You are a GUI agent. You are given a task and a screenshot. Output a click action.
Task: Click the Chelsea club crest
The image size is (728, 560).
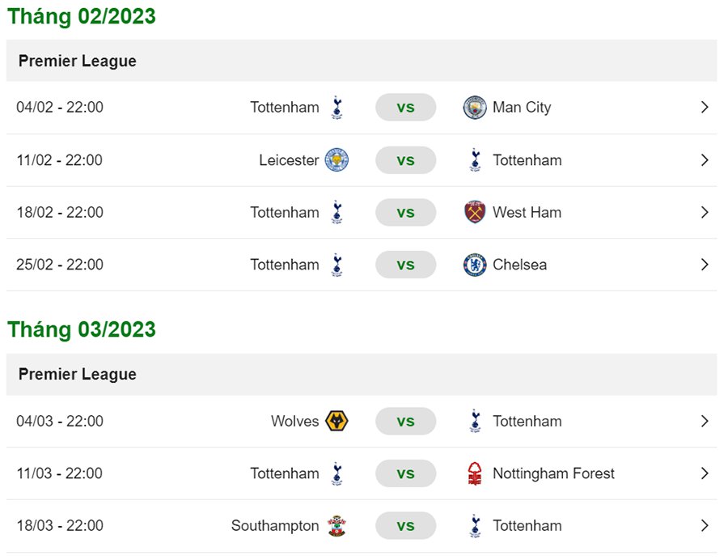click(x=475, y=265)
